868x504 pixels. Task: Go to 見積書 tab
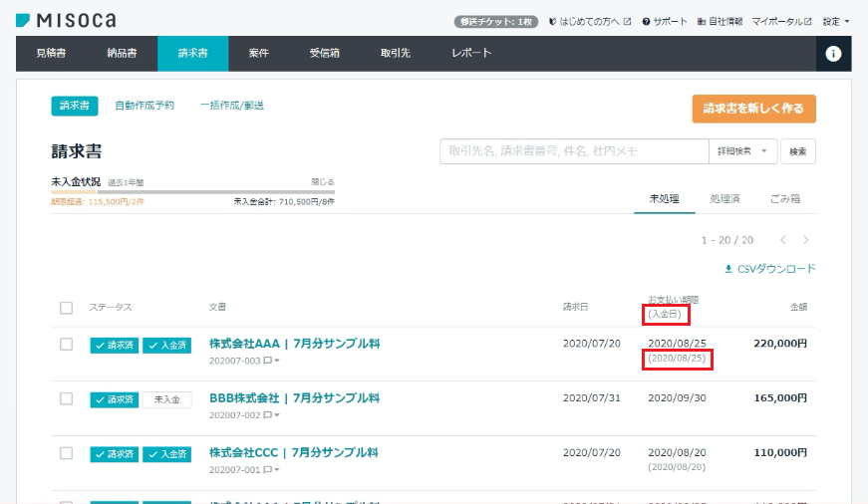(51, 53)
